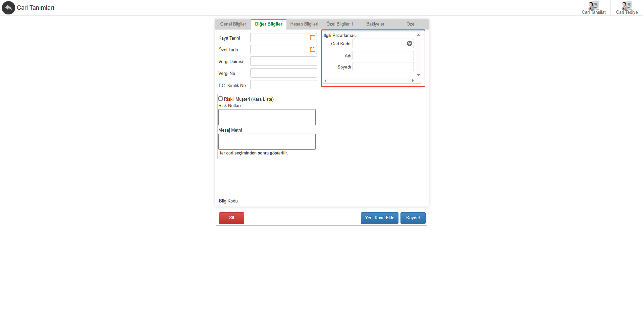Focus the Vergi Dairesi input field

click(284, 61)
